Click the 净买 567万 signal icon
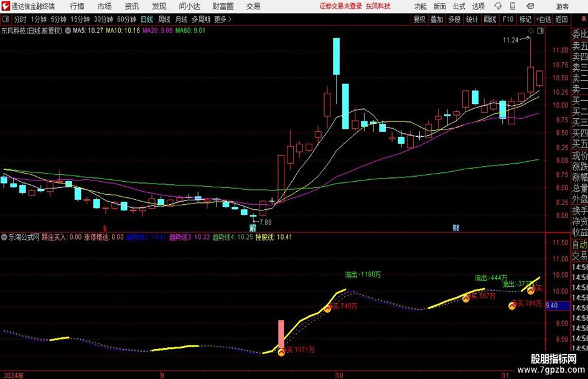The image size is (588, 379). 466,298
